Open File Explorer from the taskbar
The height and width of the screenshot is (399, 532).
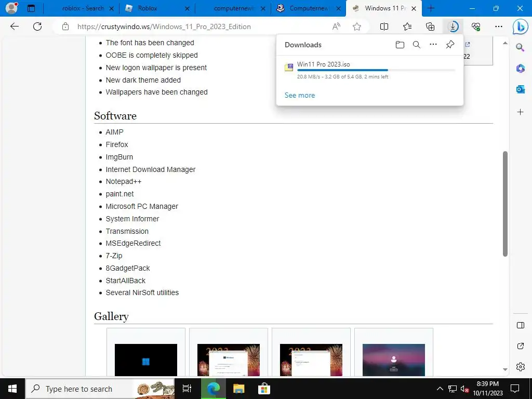[x=239, y=389]
